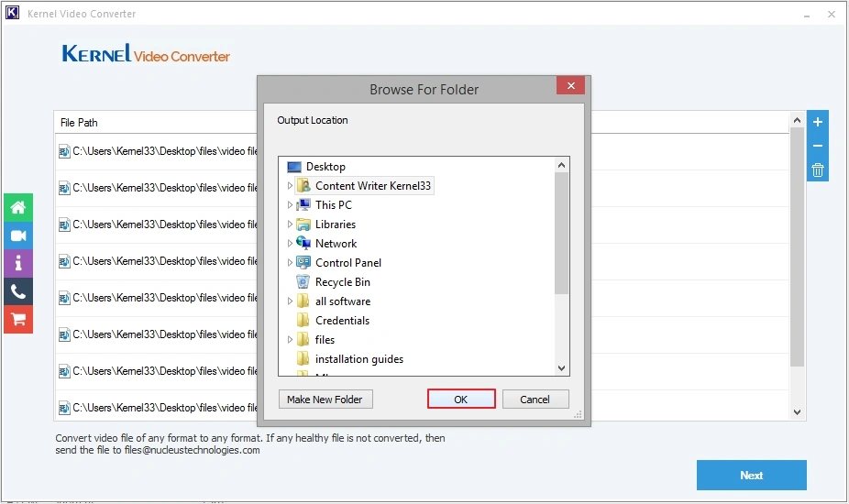
Task: Add files with the plus icon
Action: pyautogui.click(x=818, y=122)
